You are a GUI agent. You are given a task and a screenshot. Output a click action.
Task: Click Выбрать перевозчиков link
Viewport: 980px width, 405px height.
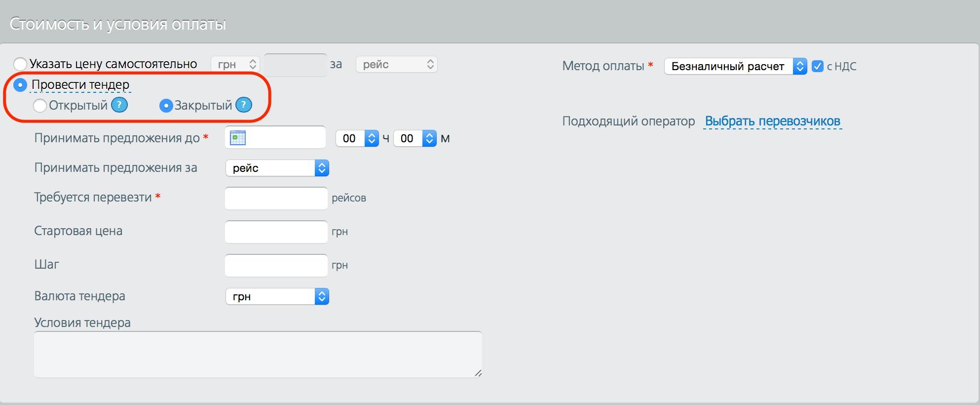tap(772, 121)
